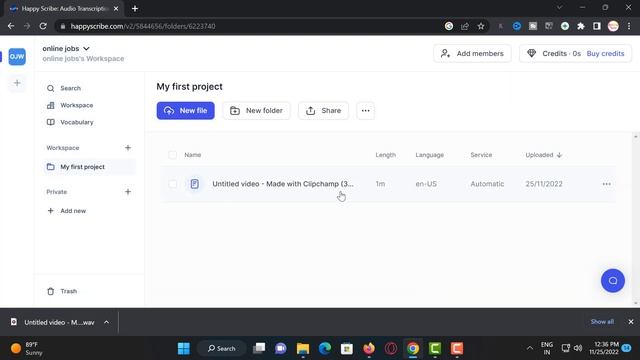This screenshot has width=640, height=360.
Task: Select My first project folder in sidebar
Action: [x=89, y=167]
